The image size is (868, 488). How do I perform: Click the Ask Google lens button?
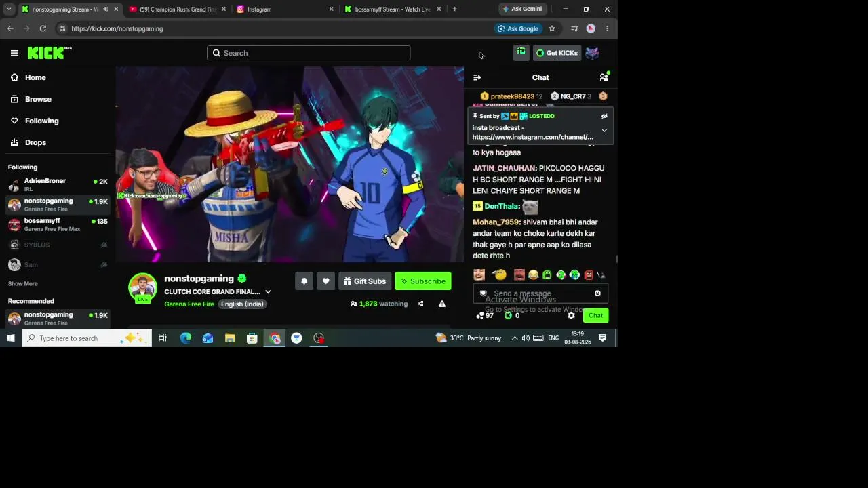(x=518, y=28)
